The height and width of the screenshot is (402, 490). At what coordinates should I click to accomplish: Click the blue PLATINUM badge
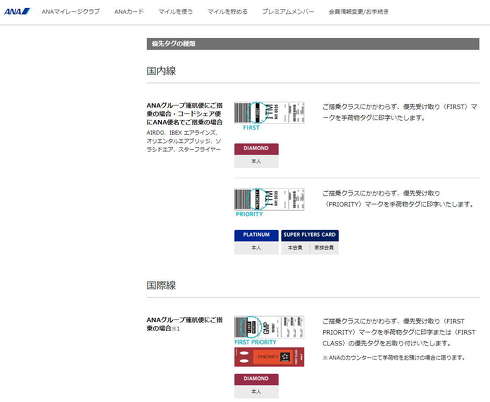pyautogui.click(x=256, y=235)
